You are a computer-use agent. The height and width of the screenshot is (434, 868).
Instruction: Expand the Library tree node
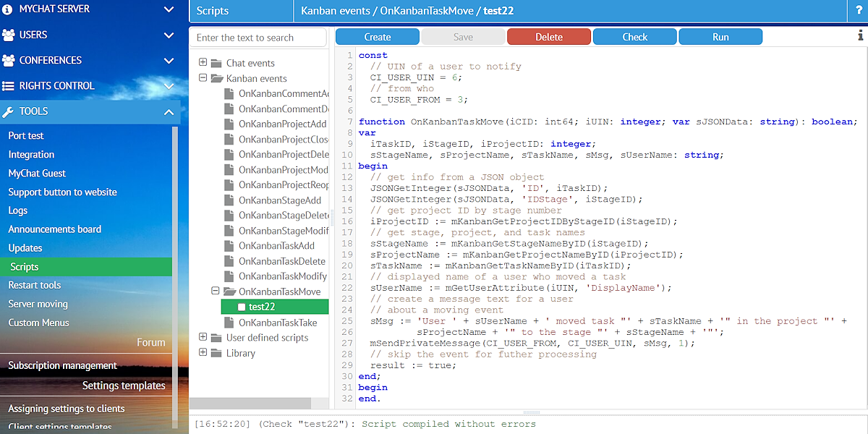pos(203,353)
